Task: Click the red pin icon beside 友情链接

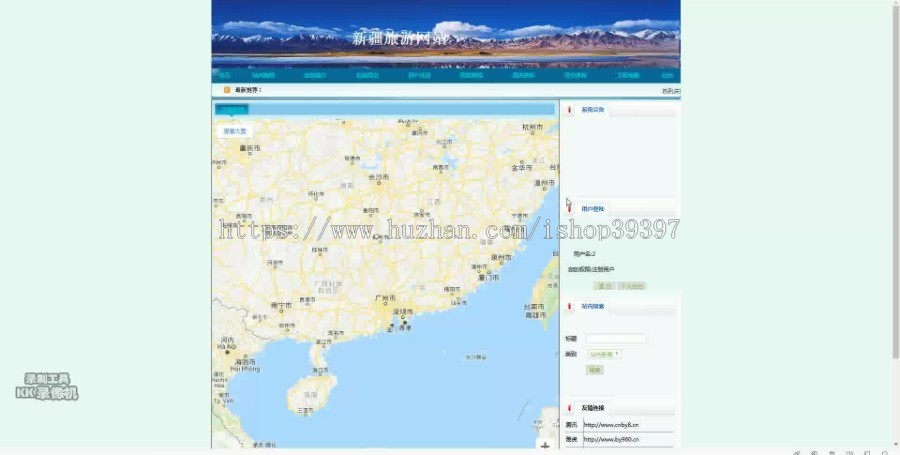Action: [x=569, y=408]
